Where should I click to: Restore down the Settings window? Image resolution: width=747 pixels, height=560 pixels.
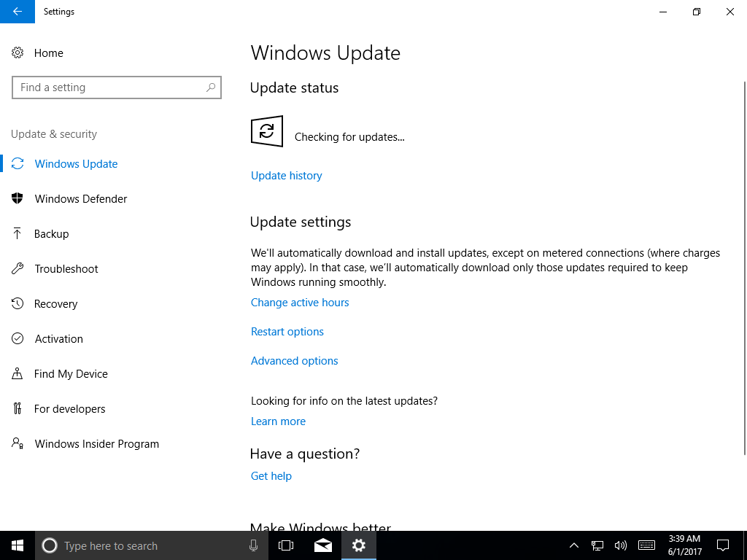pos(697,12)
